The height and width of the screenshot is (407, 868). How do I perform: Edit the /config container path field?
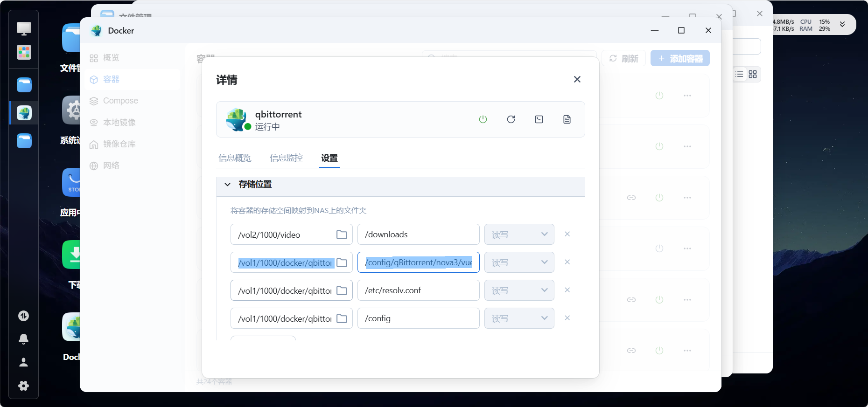point(418,318)
